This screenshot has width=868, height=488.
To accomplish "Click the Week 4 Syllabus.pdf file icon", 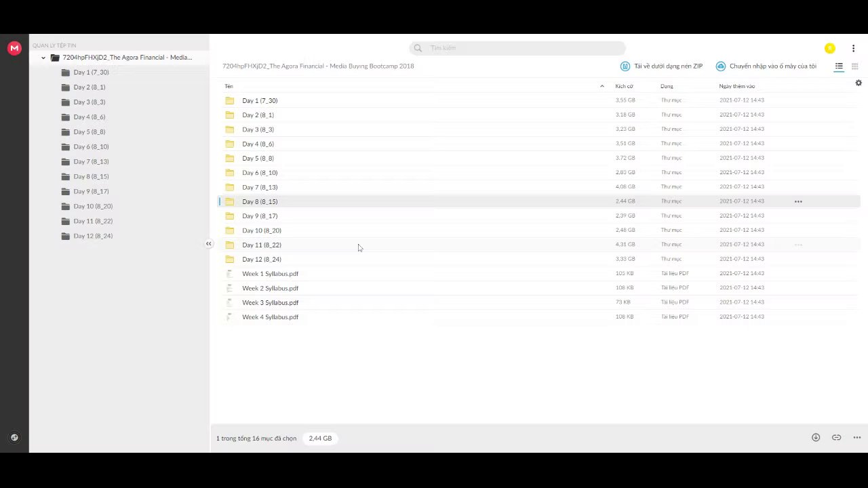I will [229, 317].
